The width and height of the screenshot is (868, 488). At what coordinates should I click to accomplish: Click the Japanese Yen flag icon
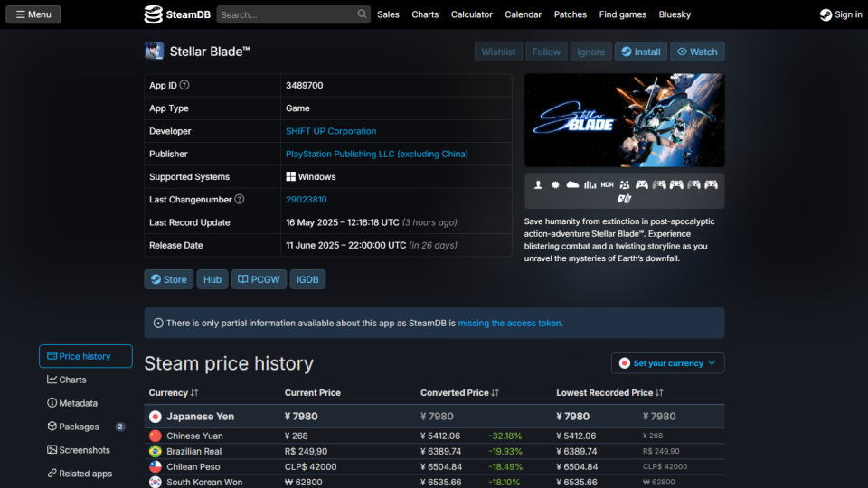156,416
